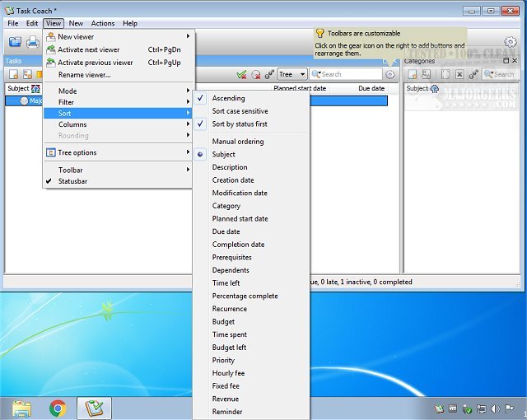The image size is (527, 420).
Task: Choose Activate next viewer
Action: (x=117, y=49)
